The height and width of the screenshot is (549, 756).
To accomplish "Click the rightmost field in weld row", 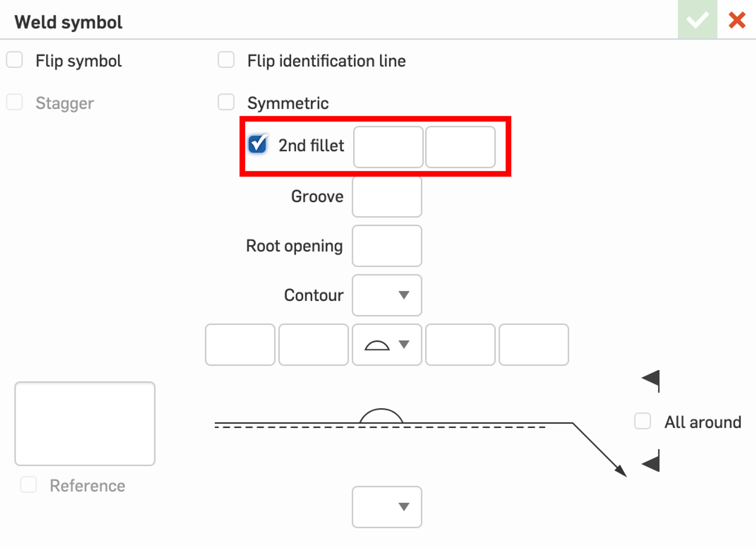I will pos(533,344).
